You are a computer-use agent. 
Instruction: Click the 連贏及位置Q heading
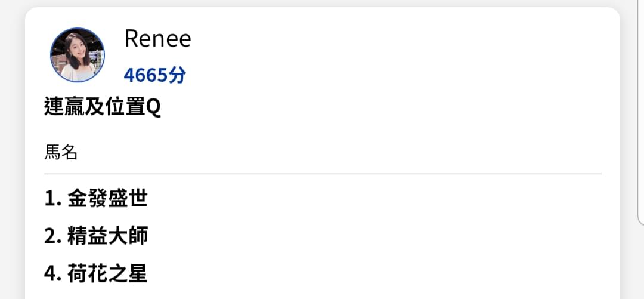tap(103, 108)
